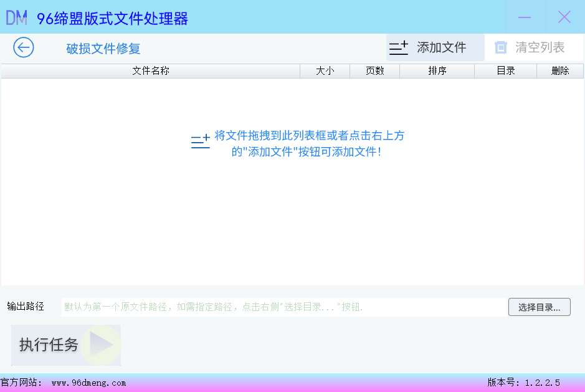The height and width of the screenshot is (392, 585).
Task: Minimize the 96缔盟 window
Action: [525, 17]
